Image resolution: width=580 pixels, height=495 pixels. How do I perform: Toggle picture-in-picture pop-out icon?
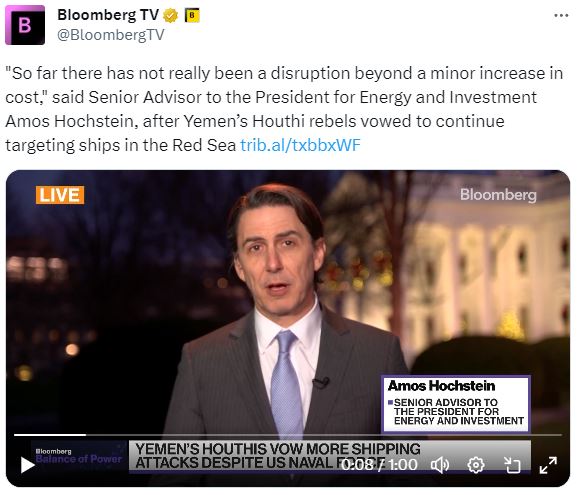click(512, 465)
